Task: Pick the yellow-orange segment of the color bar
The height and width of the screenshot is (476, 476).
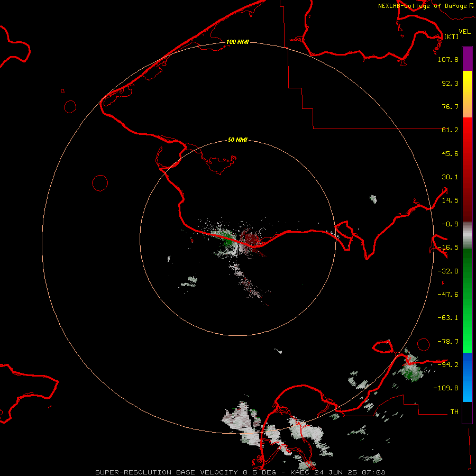Action: [467, 95]
